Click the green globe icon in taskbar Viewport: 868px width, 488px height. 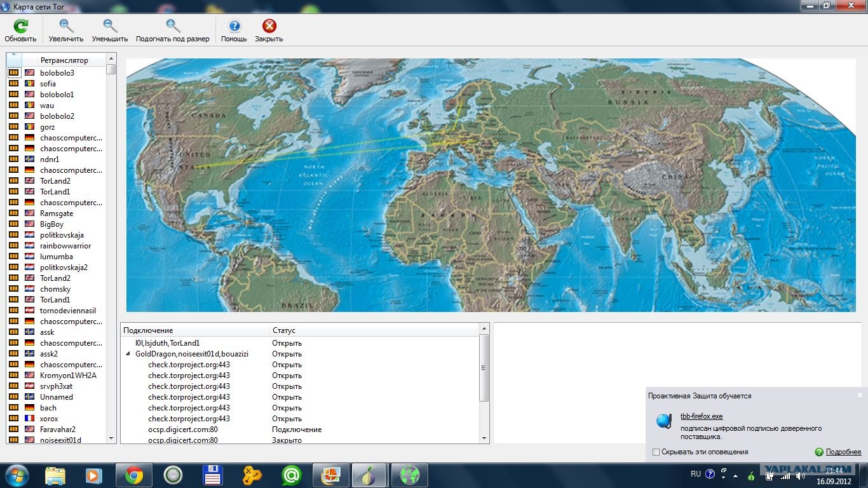(x=410, y=475)
